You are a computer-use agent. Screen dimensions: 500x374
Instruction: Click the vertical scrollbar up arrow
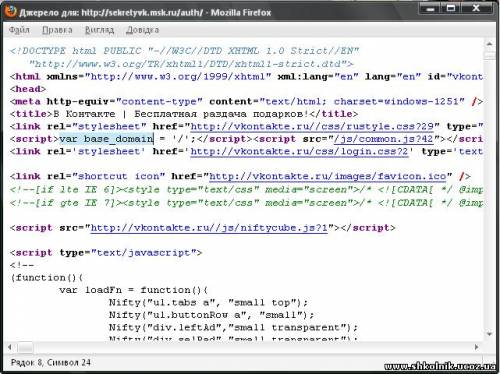pos(489,44)
